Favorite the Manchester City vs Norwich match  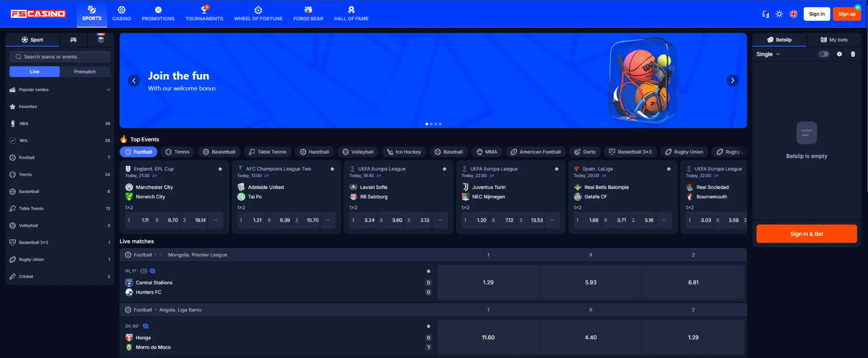click(x=220, y=169)
